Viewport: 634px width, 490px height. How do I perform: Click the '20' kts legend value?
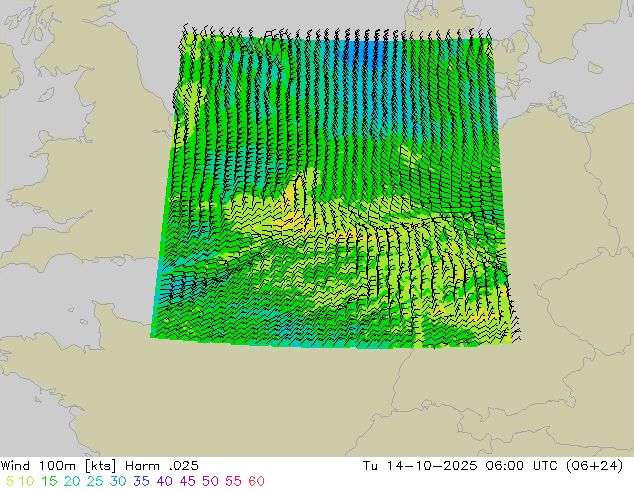pos(72,481)
